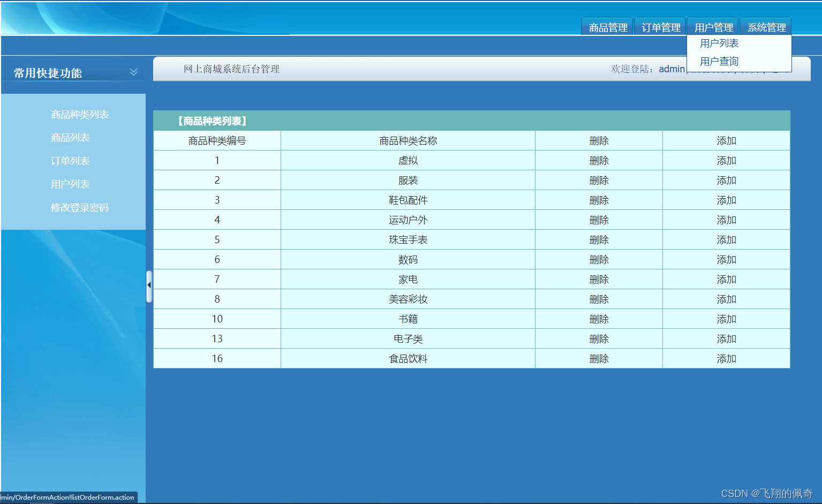Open the 商品管理 menu
The image size is (822, 504).
606,26
